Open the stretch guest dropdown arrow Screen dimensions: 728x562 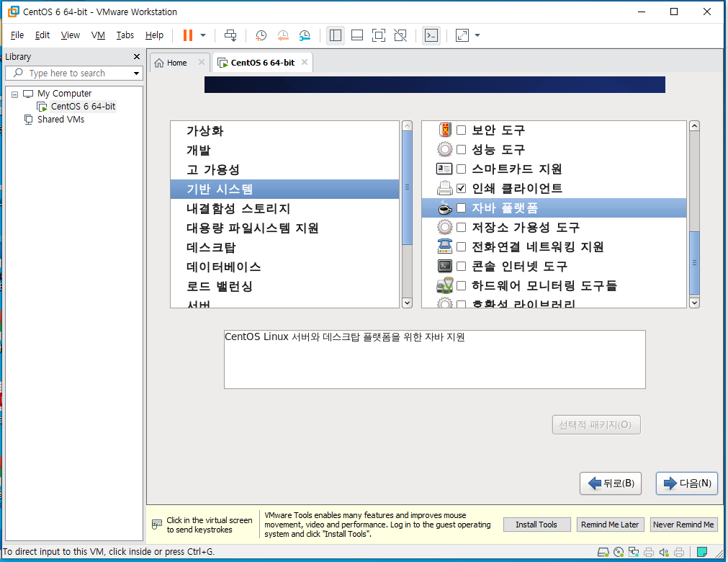pos(477,35)
